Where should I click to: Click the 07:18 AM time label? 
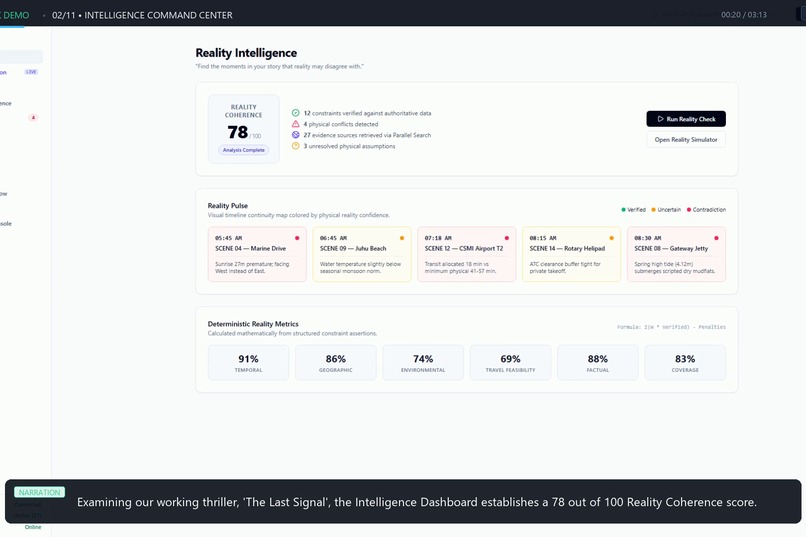coord(438,238)
